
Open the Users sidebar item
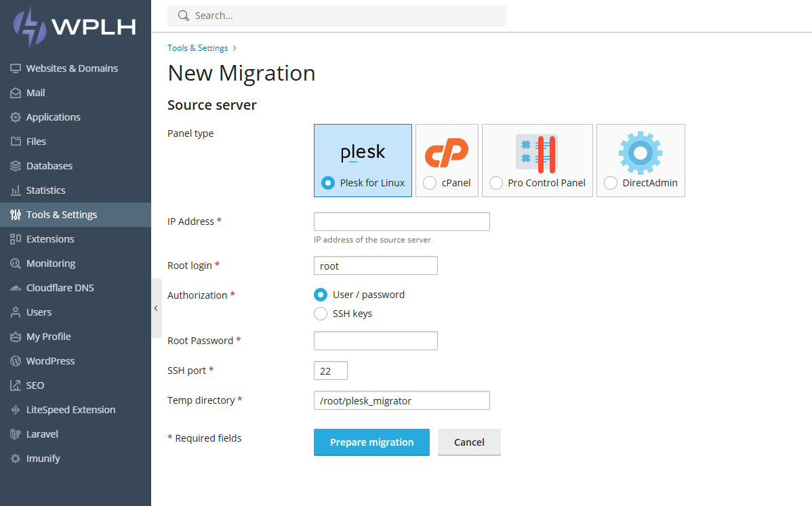(x=76, y=312)
